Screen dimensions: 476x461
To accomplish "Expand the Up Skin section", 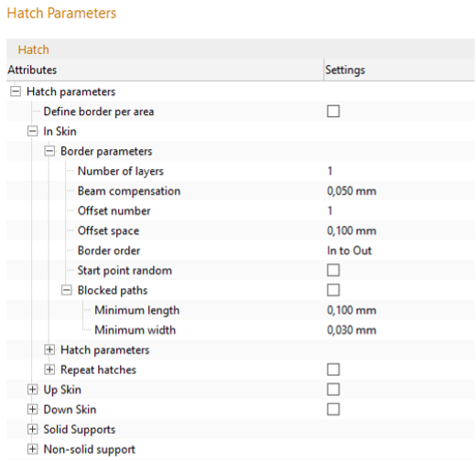I will click(x=32, y=390).
